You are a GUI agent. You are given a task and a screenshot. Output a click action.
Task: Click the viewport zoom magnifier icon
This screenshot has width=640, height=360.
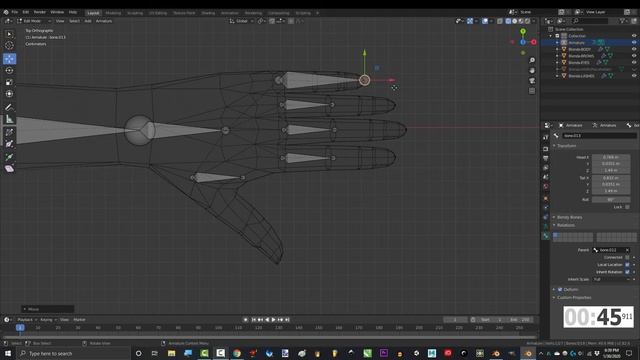pos(532,60)
